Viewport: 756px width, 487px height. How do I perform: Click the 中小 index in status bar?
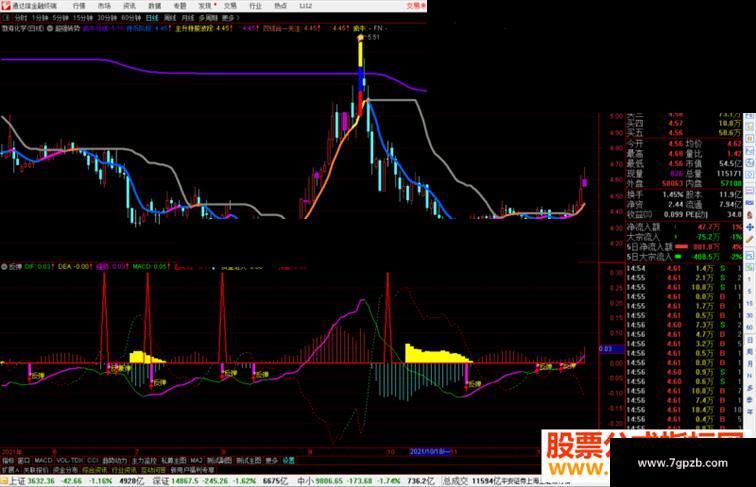pos(305,481)
